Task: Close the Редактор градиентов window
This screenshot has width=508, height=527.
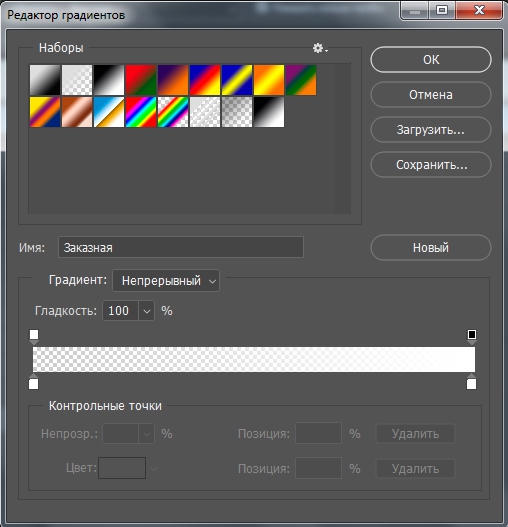Action: click(479, 10)
